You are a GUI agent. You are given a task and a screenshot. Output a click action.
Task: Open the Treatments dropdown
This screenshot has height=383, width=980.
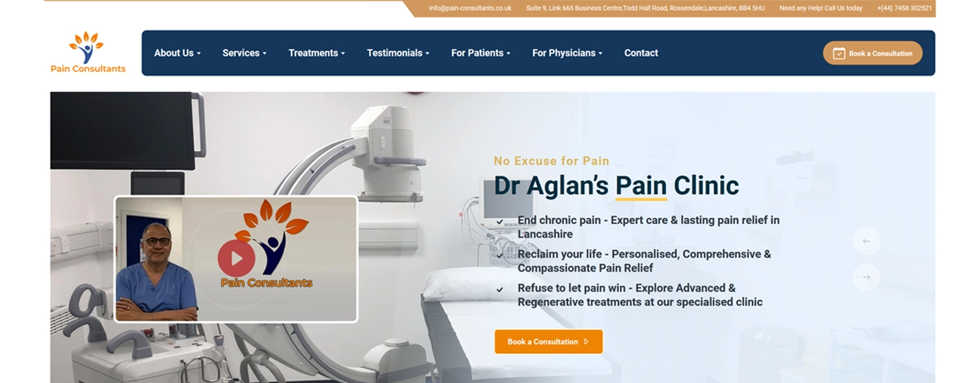[x=316, y=53]
